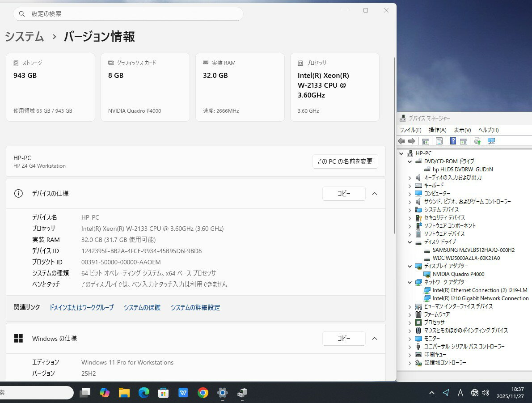
Task: Collapse the ネットワーク アダプター tree node
Action: pyautogui.click(x=410, y=282)
